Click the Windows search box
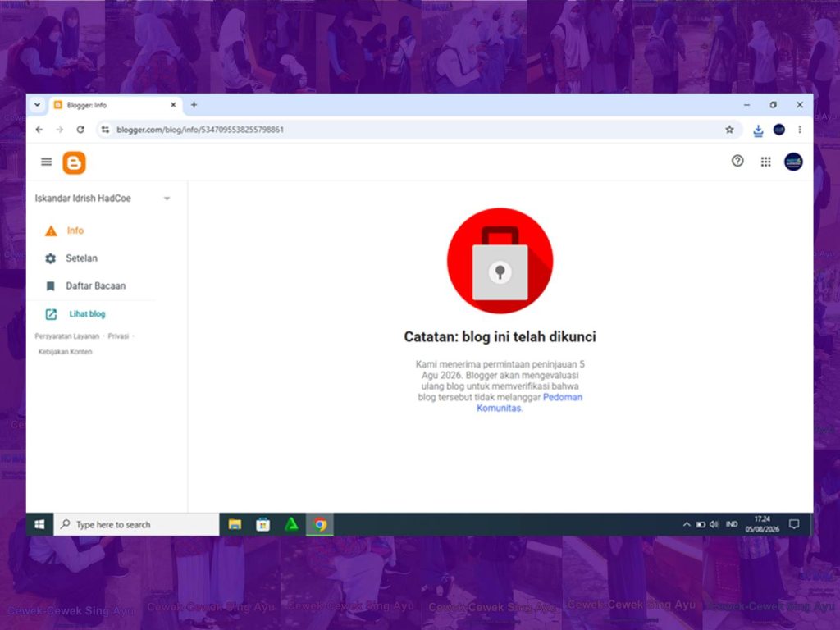 (137, 524)
